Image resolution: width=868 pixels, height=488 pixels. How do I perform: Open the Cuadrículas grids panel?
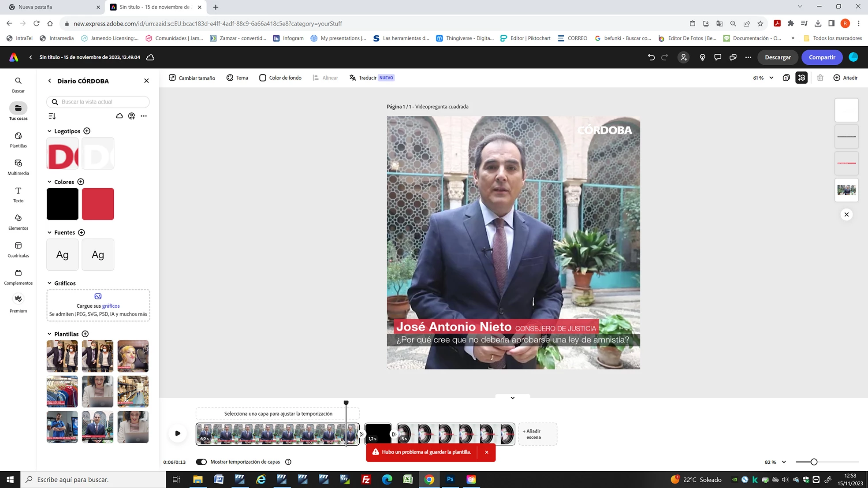18,250
